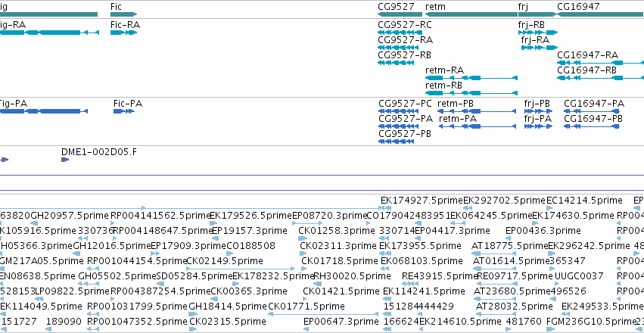Viewport: 644px width, 333px height.
Task: Click the retm gene name
Action: click(435, 7)
